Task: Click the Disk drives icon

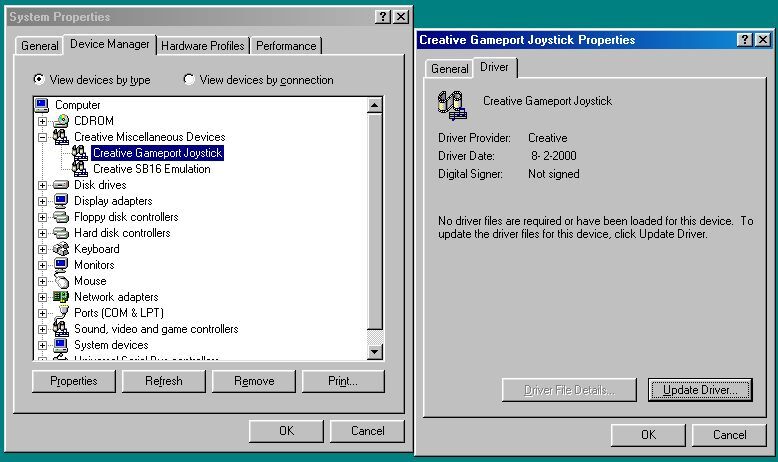Action: pos(61,185)
